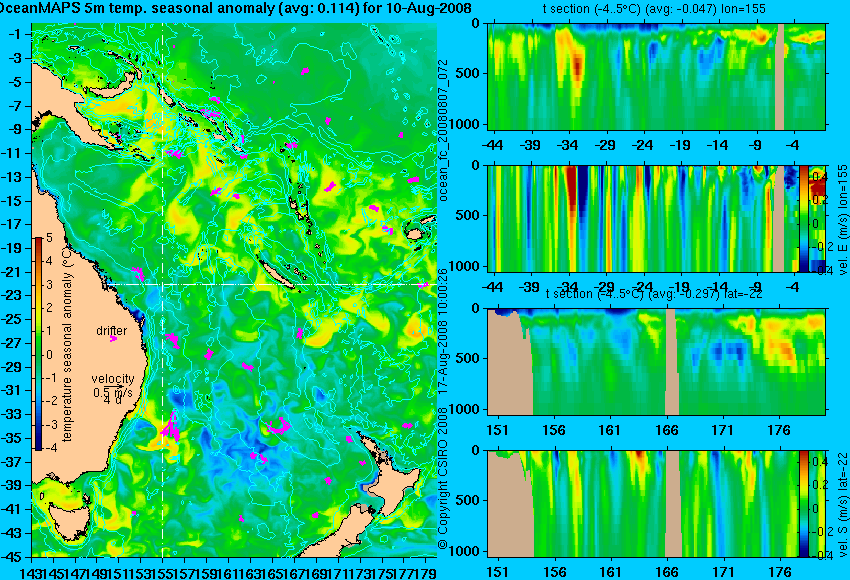Click the '500' depth label of the vel. S section
Screen dimensions: 850x580
469,500
